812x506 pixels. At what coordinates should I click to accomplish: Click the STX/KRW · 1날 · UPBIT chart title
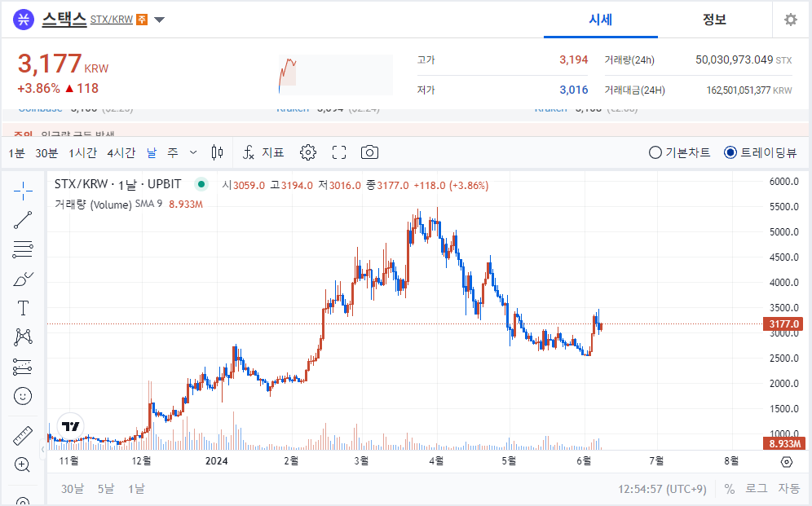tap(118, 184)
